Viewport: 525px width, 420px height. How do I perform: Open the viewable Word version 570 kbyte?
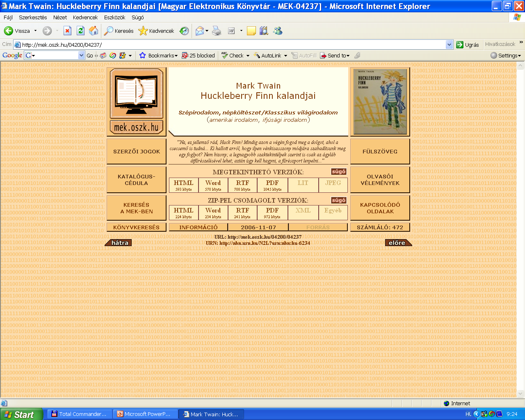[213, 185]
